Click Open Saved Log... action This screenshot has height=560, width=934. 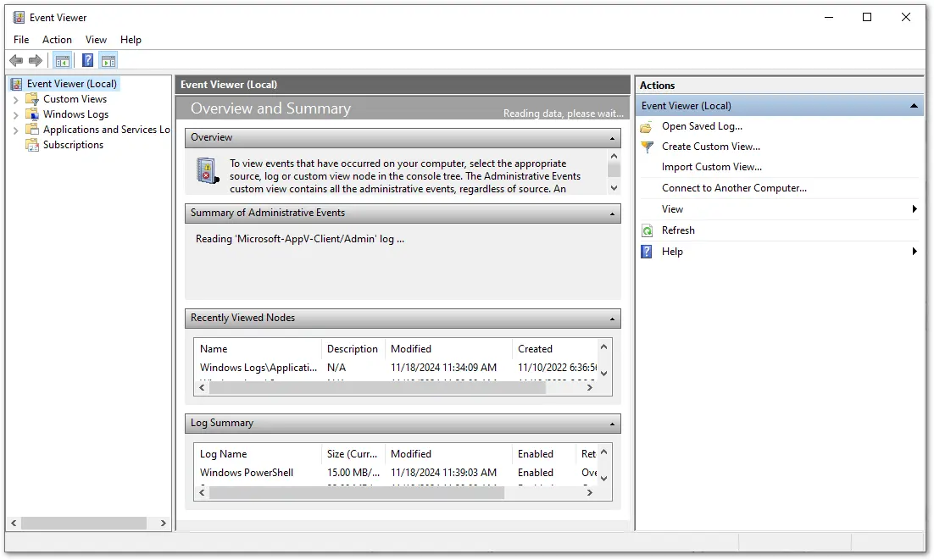click(702, 126)
